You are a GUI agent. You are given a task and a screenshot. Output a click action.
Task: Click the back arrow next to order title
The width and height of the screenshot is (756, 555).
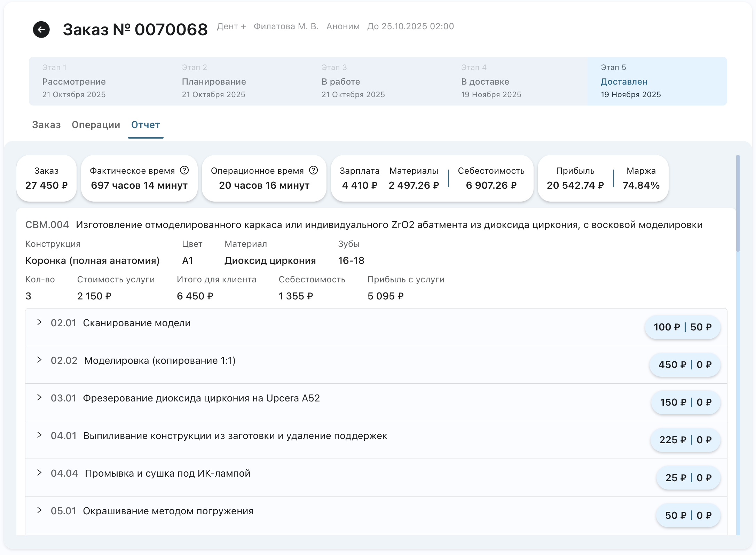pyautogui.click(x=41, y=30)
